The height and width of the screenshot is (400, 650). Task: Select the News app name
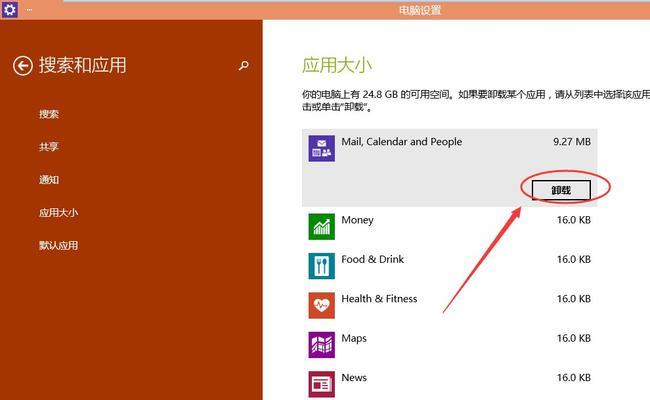(x=354, y=378)
